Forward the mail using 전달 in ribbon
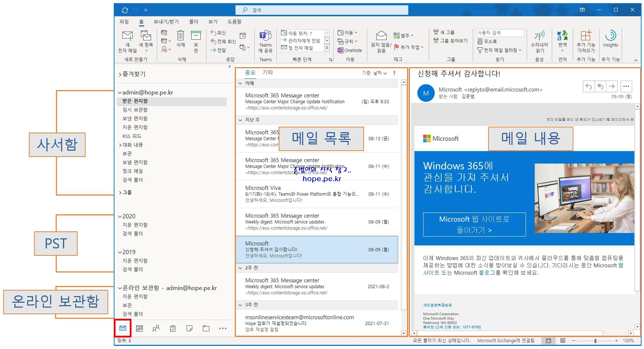 point(218,50)
